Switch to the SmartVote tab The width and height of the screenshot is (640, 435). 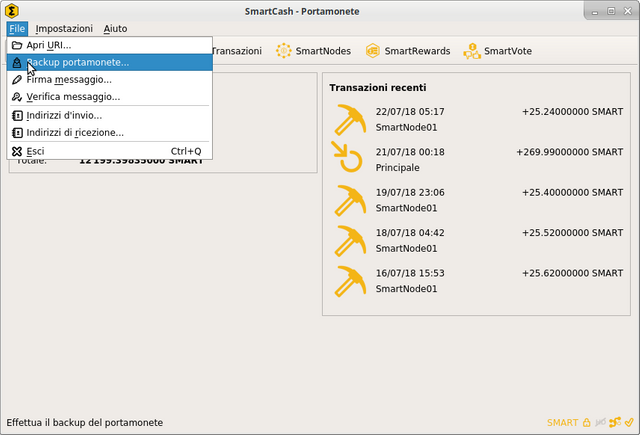click(x=498, y=51)
